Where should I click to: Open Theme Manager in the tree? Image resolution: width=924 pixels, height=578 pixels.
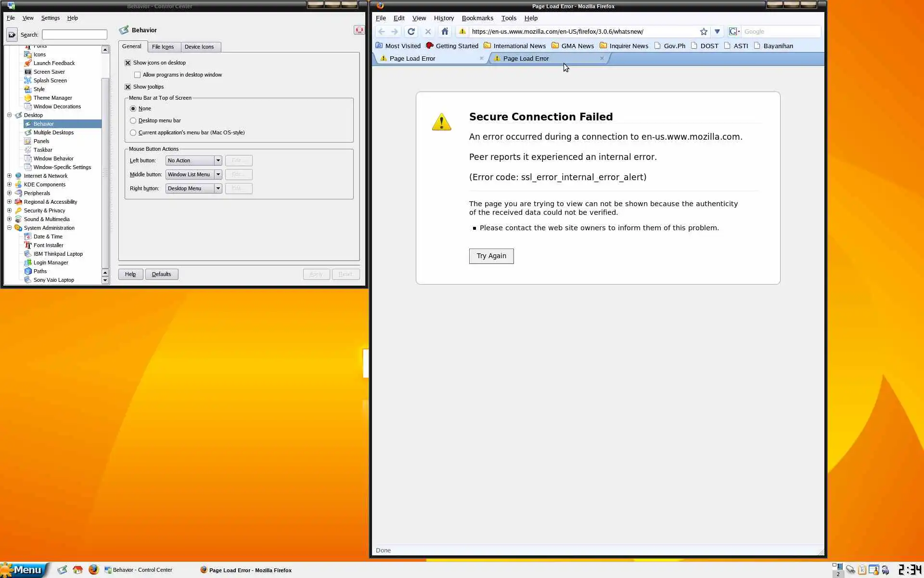click(x=52, y=98)
